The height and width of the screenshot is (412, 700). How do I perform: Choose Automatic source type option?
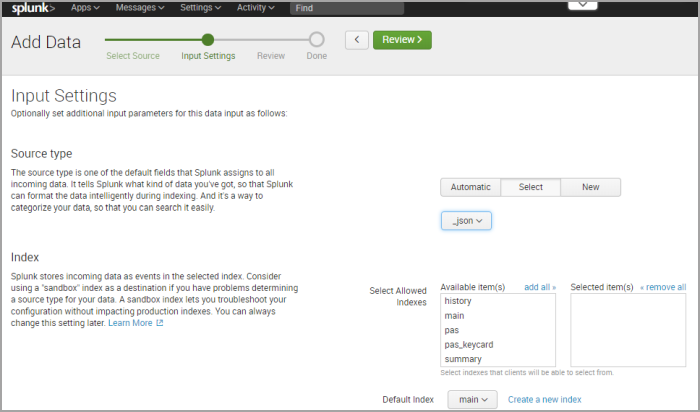[x=470, y=187]
